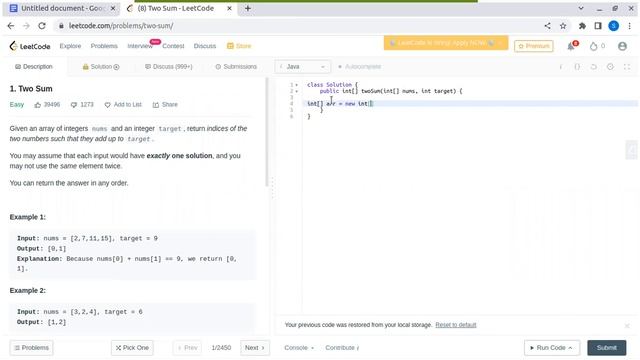Screen dimensions: 640x360
Task: Open the browser side panel icon
Action: click(x=598, y=26)
